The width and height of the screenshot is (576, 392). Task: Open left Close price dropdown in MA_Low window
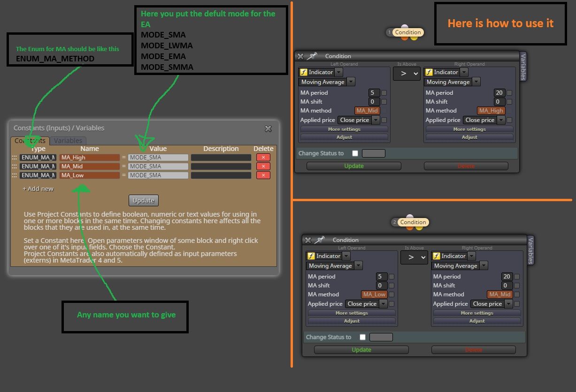(x=383, y=304)
